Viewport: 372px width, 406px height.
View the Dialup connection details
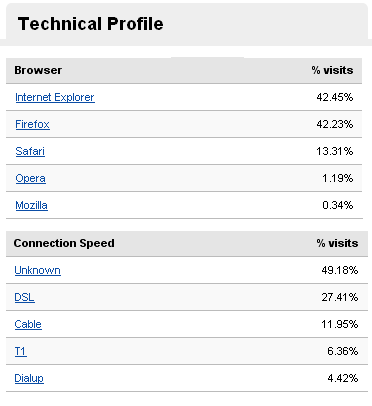click(x=29, y=378)
